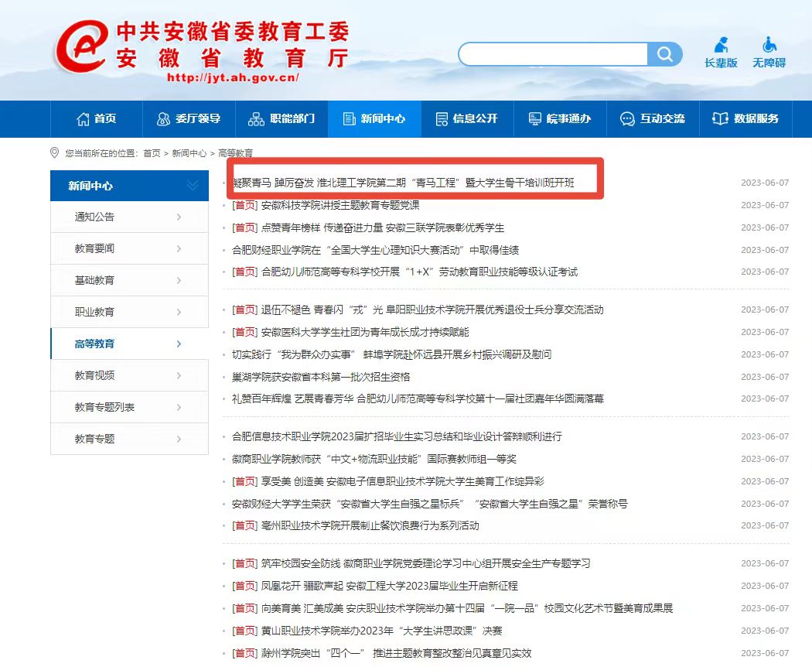Open 职能部门 in navigation bar

tap(281, 118)
